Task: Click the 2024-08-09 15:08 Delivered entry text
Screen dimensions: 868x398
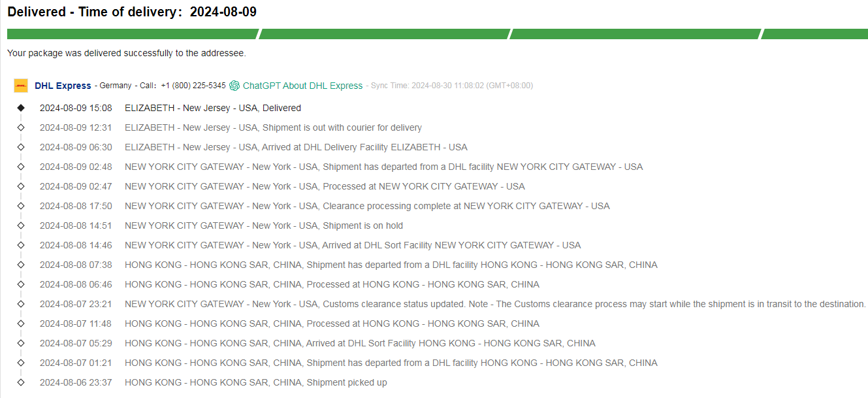Action: coord(170,108)
